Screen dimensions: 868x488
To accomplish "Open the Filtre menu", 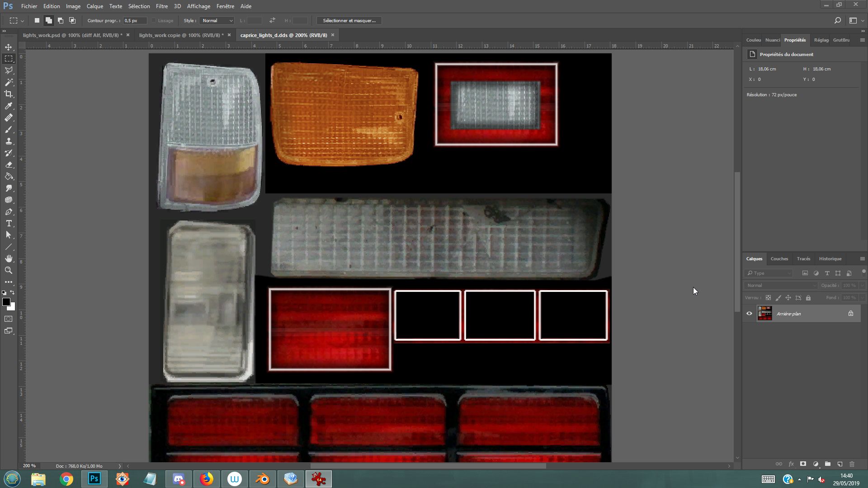I will [x=161, y=6].
